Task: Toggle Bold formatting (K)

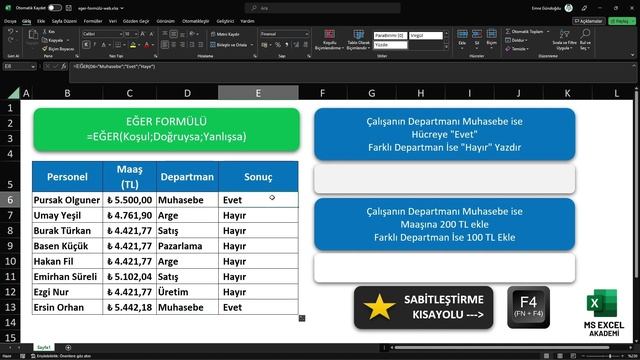Action: (x=86, y=45)
